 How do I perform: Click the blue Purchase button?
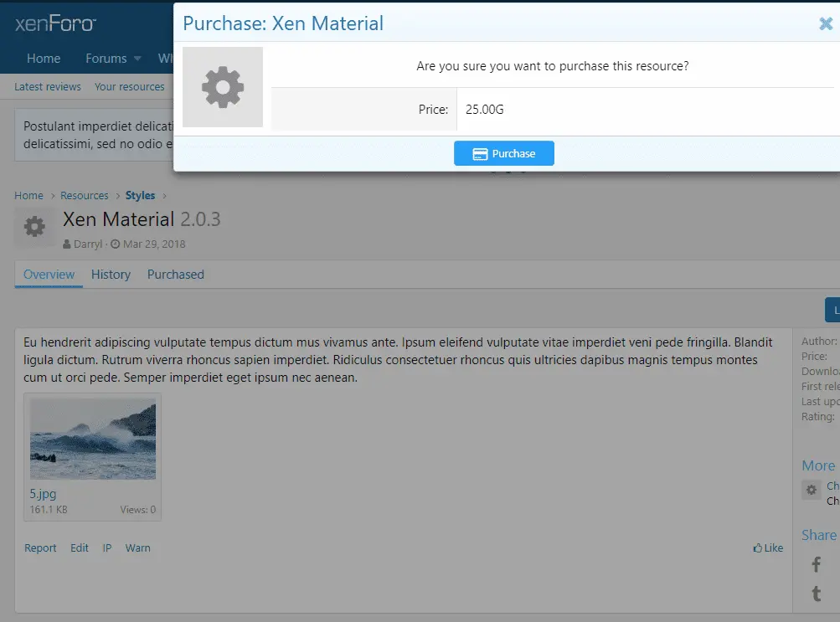click(503, 154)
